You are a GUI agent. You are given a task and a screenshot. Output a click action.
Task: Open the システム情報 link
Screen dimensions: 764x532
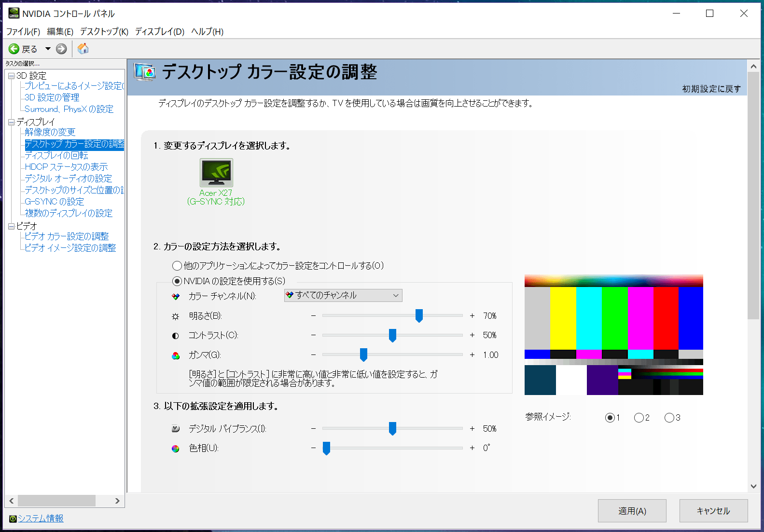click(x=41, y=518)
